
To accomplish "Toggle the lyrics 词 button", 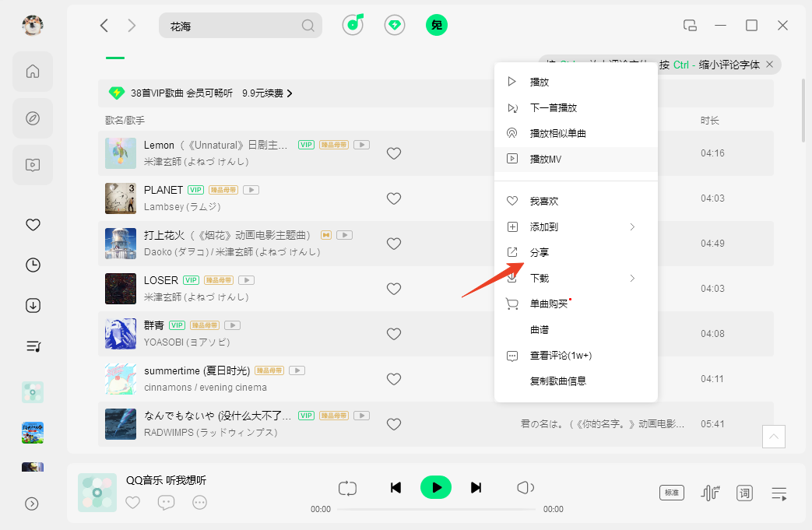I will coord(744,493).
